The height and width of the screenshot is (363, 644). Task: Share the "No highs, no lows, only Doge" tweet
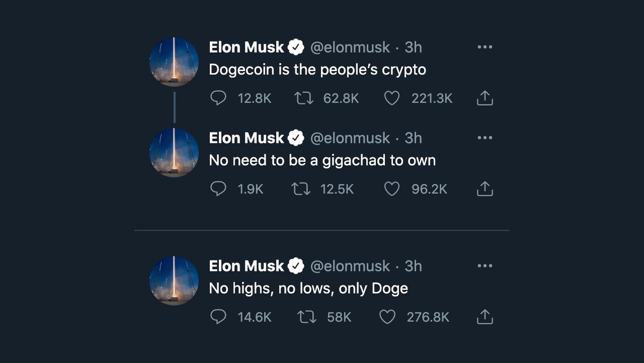click(x=485, y=317)
